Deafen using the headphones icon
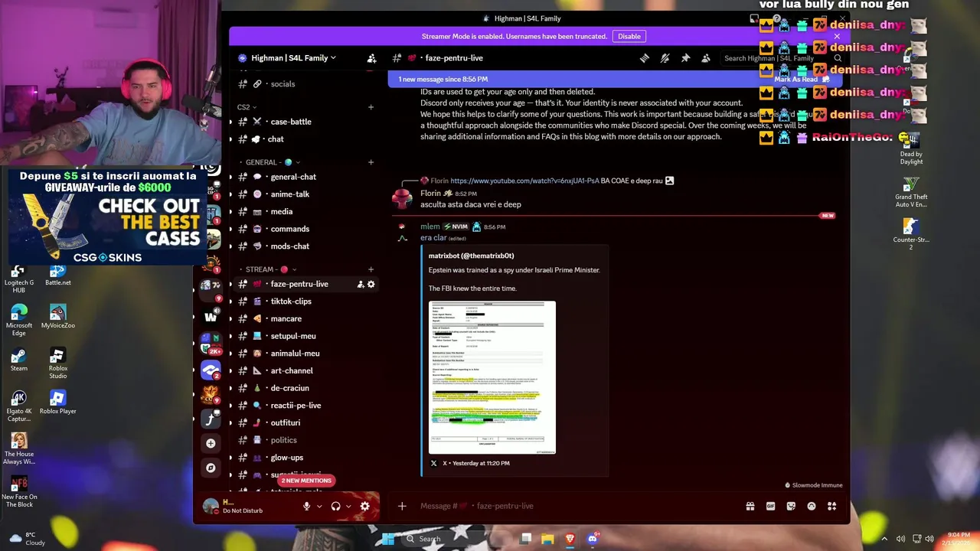The width and height of the screenshot is (980, 551). (335, 506)
